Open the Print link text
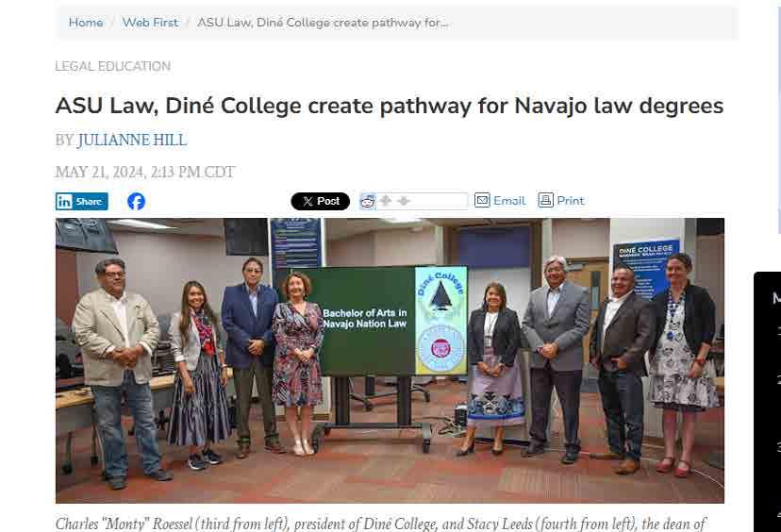This screenshot has width=781, height=532. click(x=571, y=200)
